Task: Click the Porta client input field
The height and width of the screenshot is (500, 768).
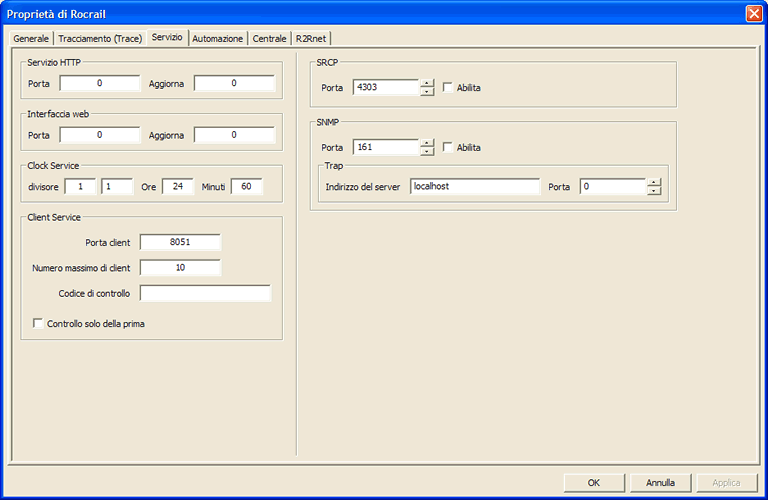Action: click(x=180, y=242)
